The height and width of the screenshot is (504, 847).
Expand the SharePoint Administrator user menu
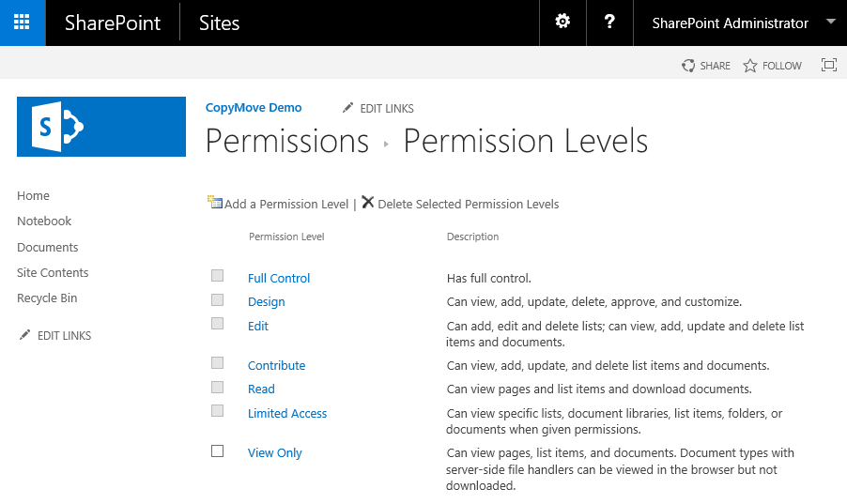click(x=830, y=23)
